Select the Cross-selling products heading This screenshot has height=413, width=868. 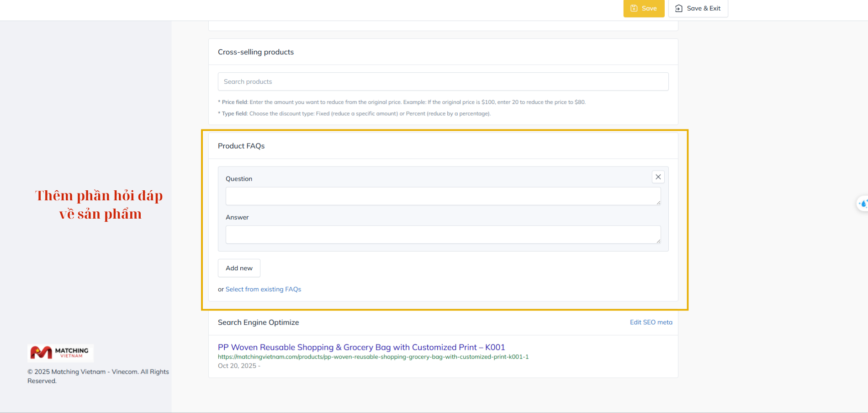pos(255,52)
